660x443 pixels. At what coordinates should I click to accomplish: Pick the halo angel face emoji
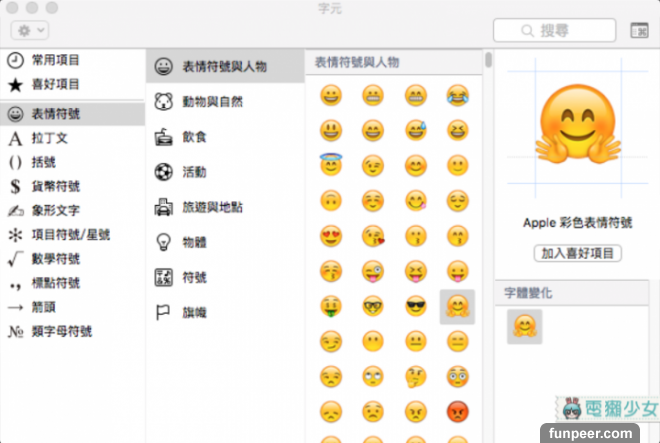click(330, 166)
